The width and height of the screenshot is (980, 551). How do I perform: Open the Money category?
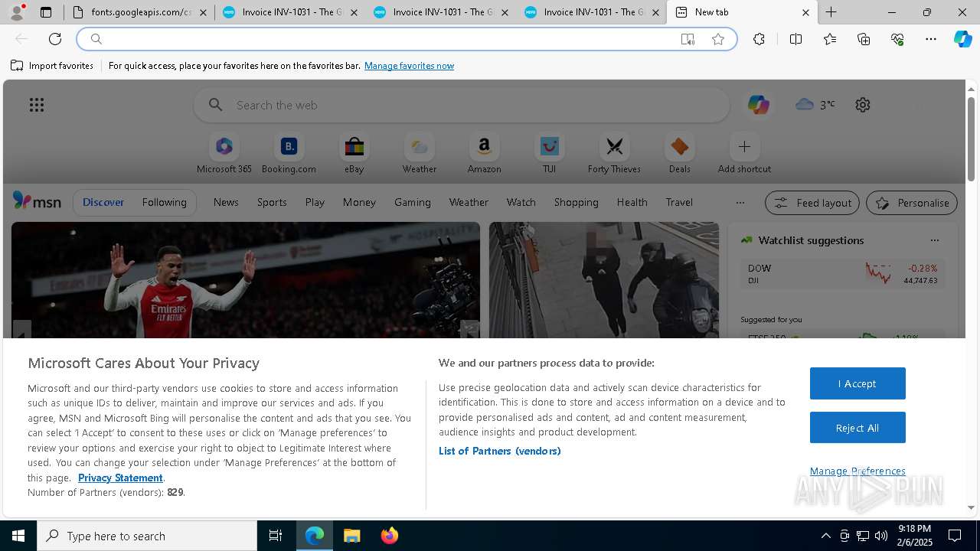[359, 202]
